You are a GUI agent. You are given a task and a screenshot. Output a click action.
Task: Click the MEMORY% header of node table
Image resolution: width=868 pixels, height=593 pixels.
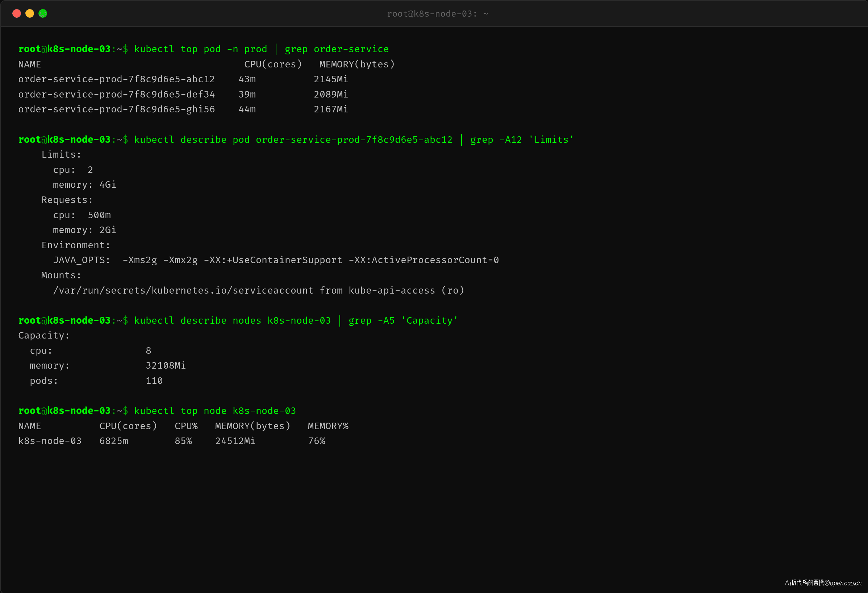coord(328,426)
